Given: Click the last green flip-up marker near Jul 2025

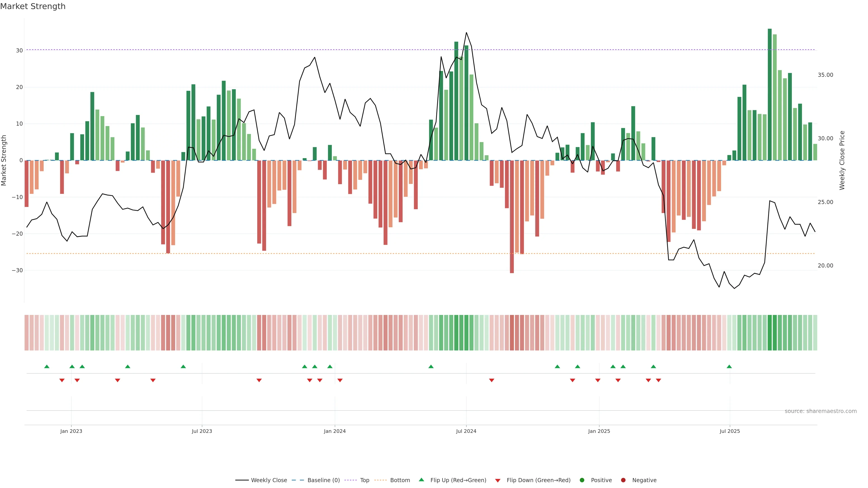Looking at the screenshot, I should pos(729,366).
